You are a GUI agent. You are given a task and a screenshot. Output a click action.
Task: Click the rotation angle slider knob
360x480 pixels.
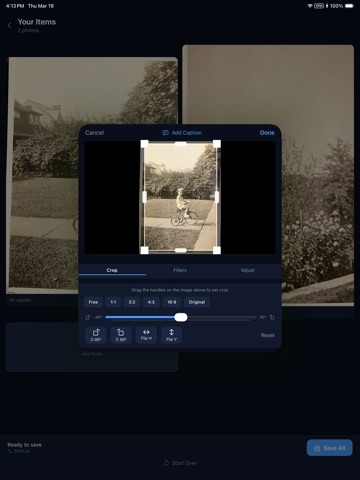tap(181, 317)
